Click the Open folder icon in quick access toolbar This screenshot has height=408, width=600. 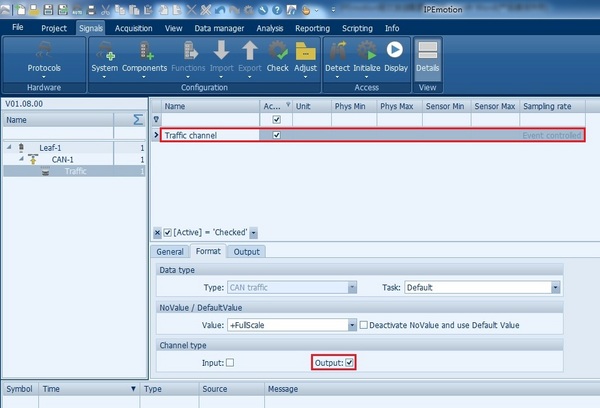point(34,10)
